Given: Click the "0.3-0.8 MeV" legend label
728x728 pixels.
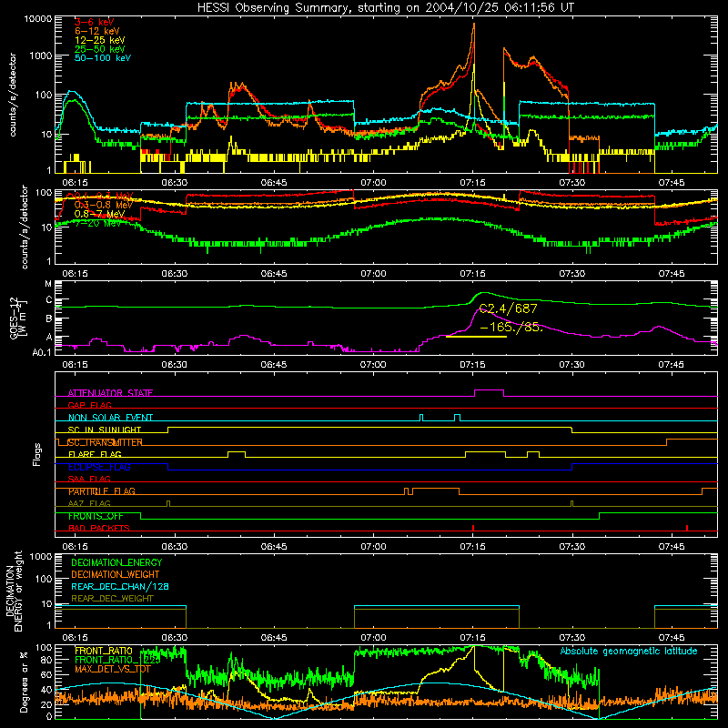Looking at the screenshot, I should pyautogui.click(x=103, y=204).
